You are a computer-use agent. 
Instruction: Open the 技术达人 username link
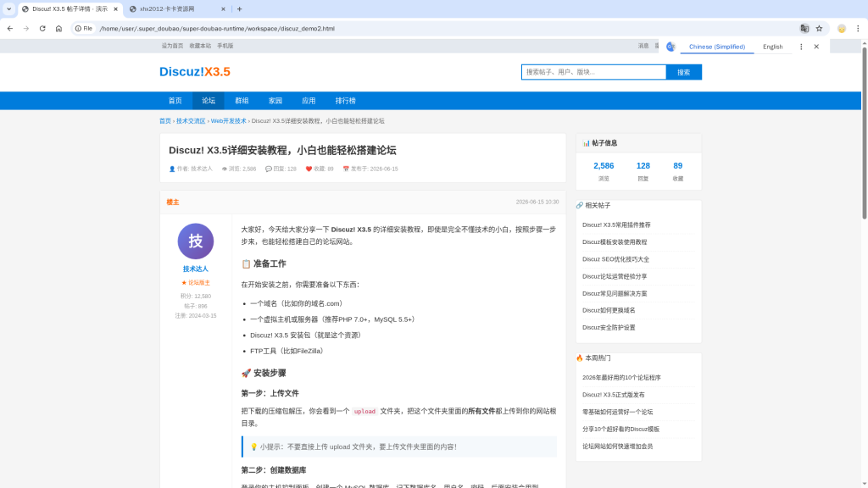(196, 269)
